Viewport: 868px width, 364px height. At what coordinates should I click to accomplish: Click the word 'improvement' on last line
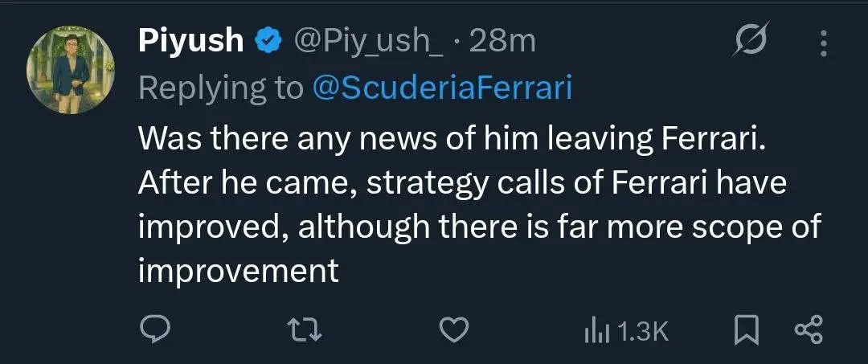click(238, 271)
